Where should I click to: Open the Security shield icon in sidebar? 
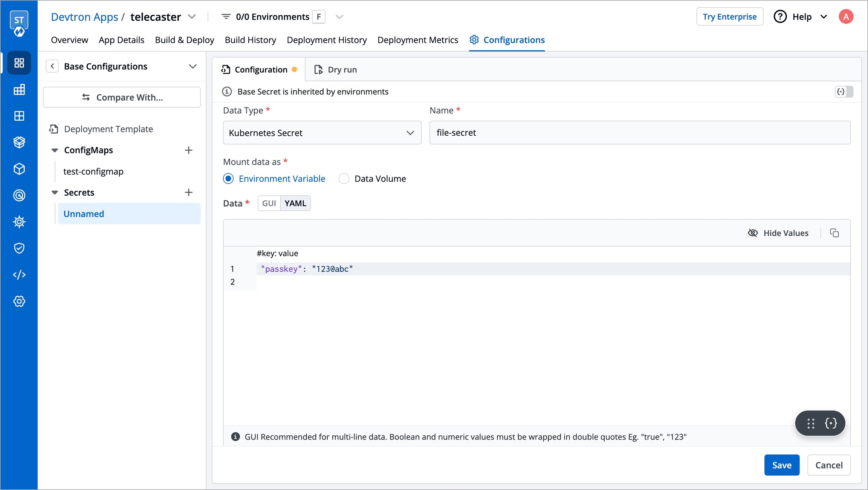click(x=19, y=248)
